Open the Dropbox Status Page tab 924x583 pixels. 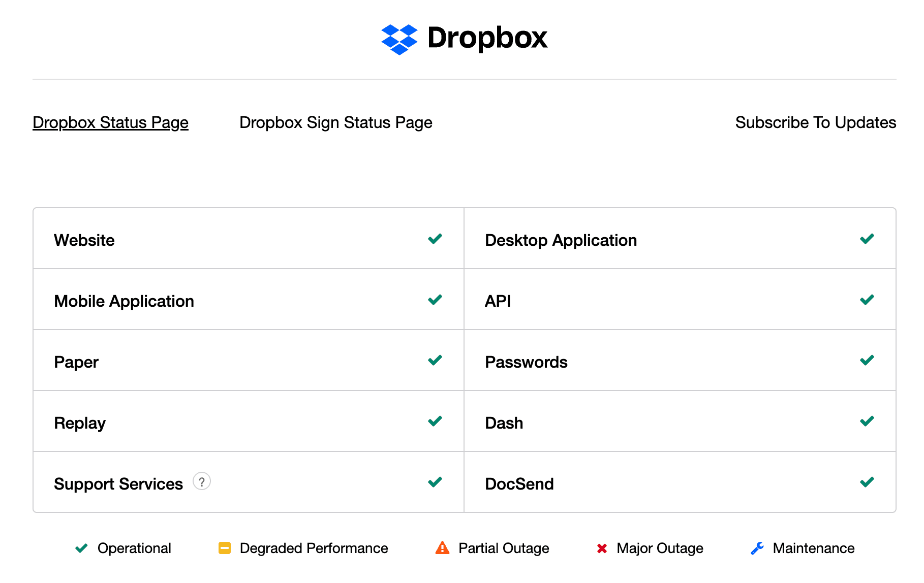pyautogui.click(x=110, y=122)
